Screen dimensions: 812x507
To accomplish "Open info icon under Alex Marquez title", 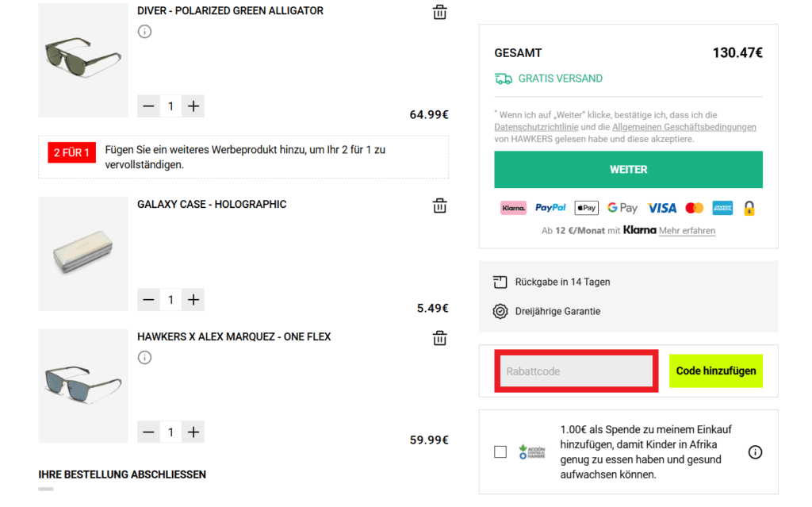I will [144, 358].
